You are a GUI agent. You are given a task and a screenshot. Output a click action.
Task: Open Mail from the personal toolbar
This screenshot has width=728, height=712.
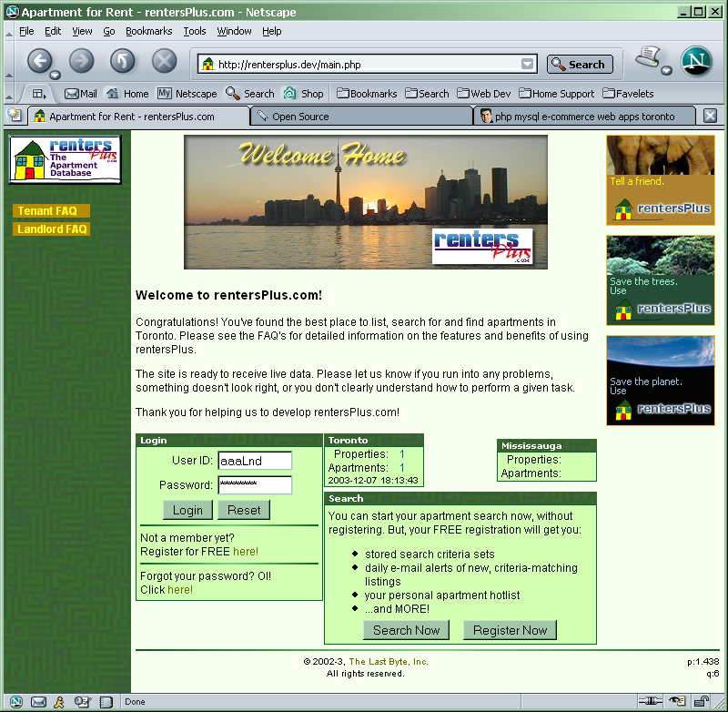tap(80, 94)
